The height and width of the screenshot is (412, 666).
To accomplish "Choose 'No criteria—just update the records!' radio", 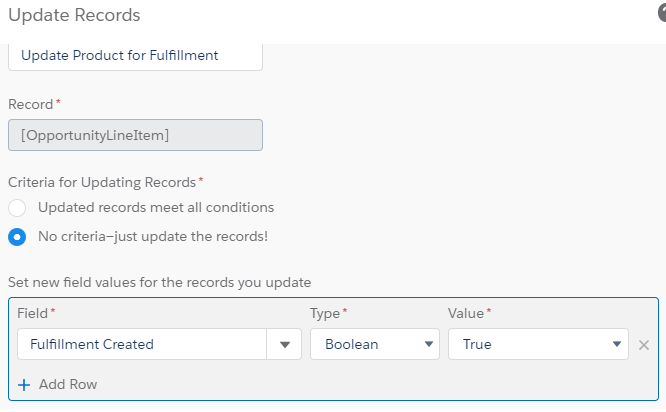I will click(17, 237).
